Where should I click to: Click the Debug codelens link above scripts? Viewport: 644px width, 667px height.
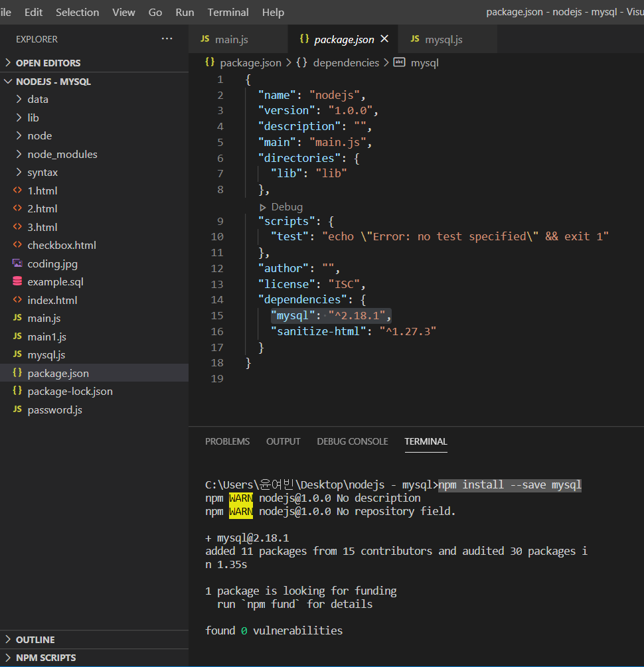tap(287, 207)
